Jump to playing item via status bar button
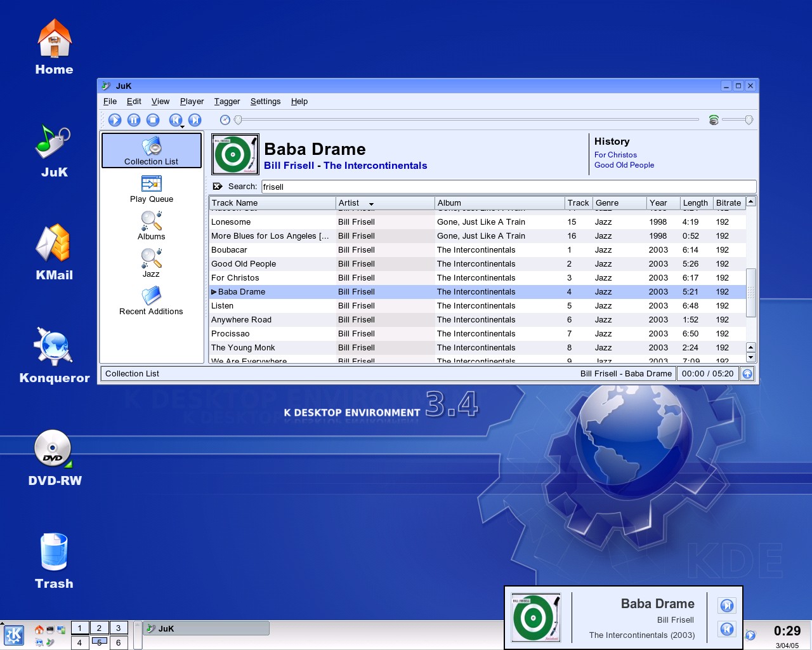812x650 pixels. tap(747, 374)
